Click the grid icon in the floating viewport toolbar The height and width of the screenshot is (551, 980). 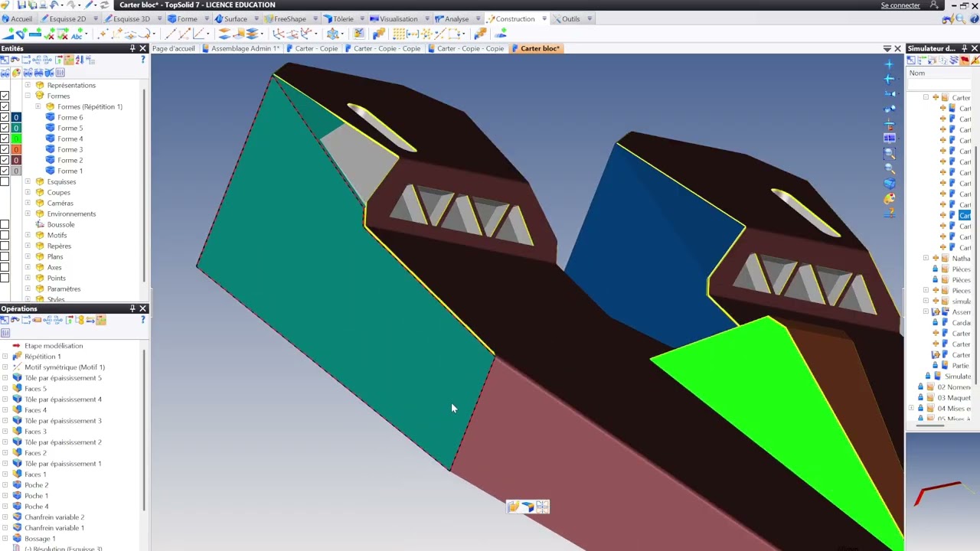pos(542,506)
